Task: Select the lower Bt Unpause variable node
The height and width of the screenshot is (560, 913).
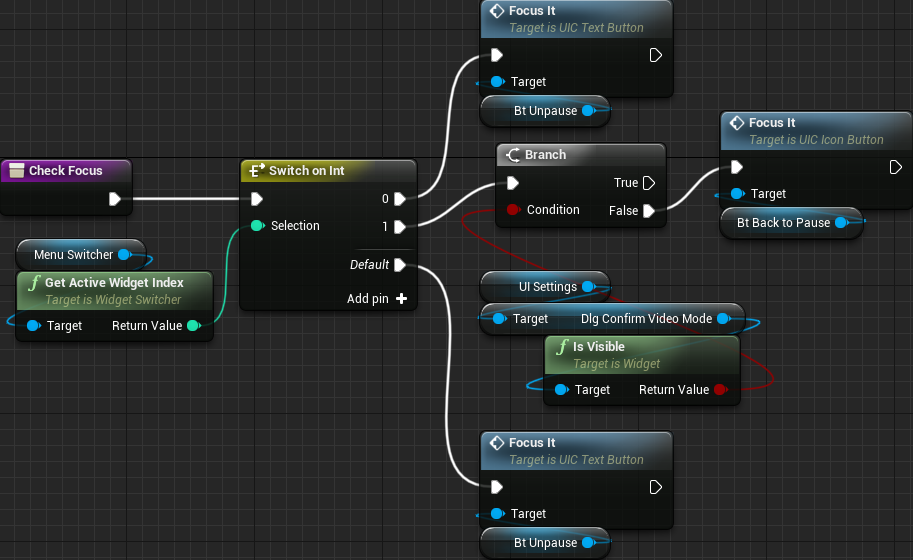Action: coord(545,543)
